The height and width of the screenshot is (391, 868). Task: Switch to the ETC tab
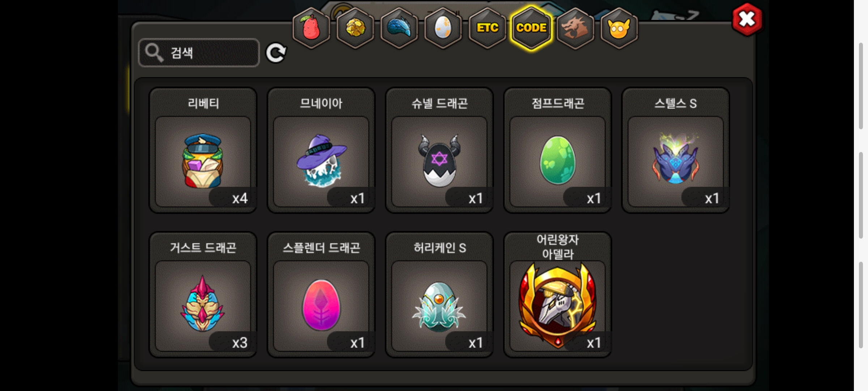(x=487, y=28)
